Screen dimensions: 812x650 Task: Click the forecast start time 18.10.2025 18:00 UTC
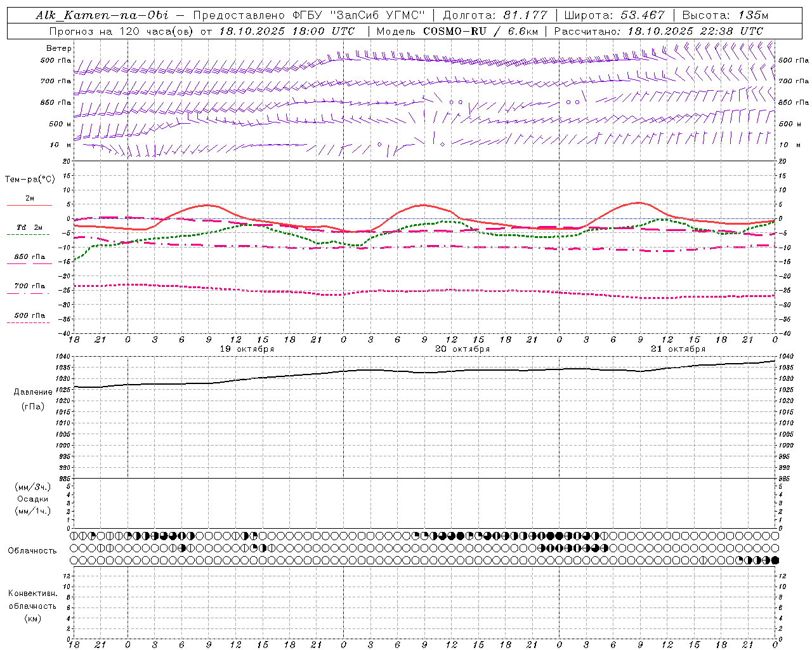click(x=287, y=31)
